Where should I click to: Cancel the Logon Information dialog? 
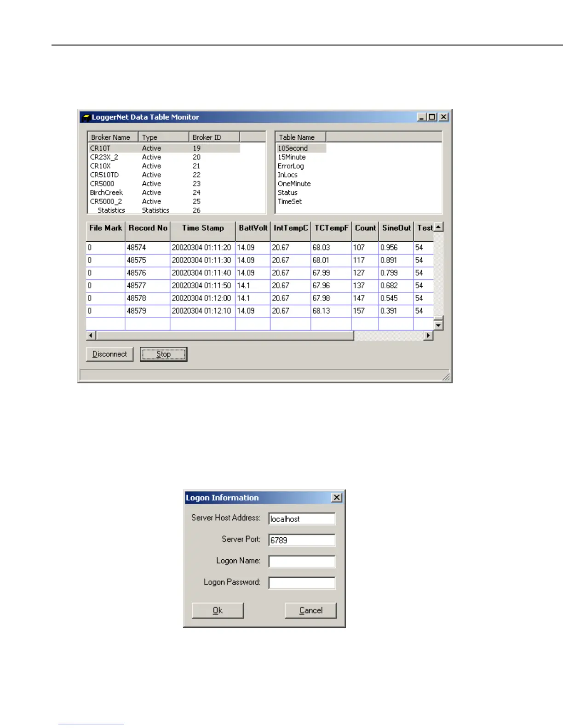click(x=310, y=610)
